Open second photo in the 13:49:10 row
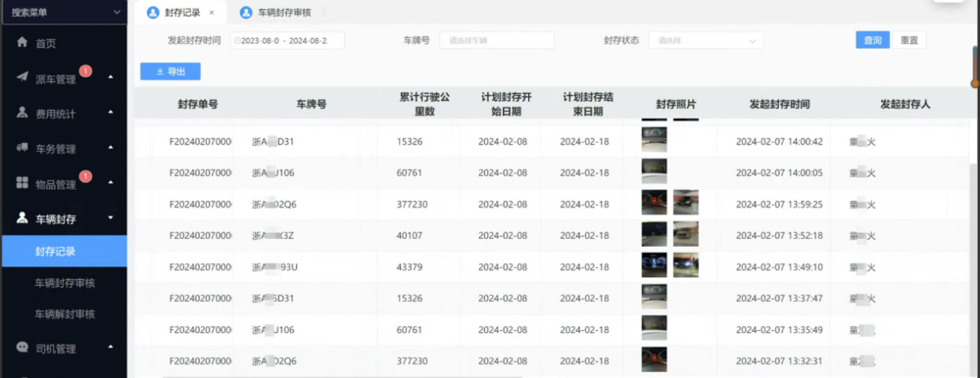This screenshot has height=378, width=980. pyautogui.click(x=686, y=265)
